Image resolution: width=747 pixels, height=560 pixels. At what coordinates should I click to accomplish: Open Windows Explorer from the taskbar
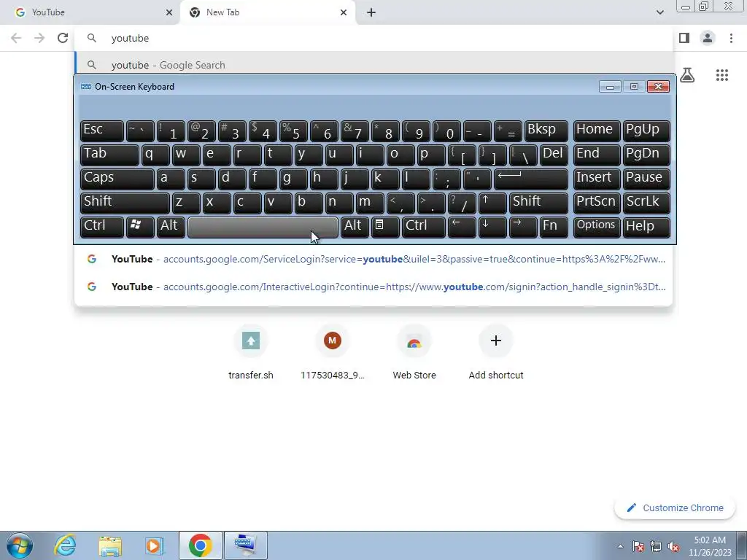(x=110, y=545)
